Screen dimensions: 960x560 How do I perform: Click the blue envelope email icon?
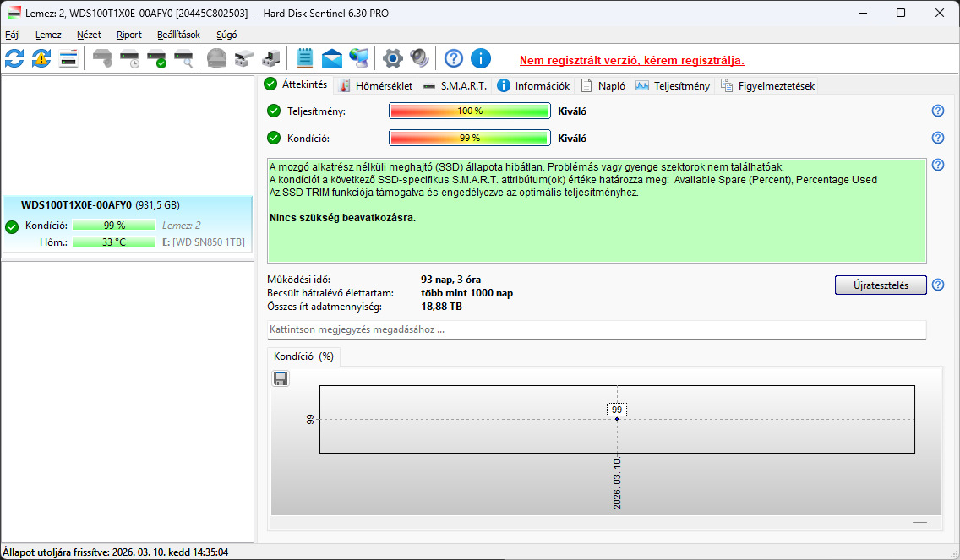tap(332, 59)
